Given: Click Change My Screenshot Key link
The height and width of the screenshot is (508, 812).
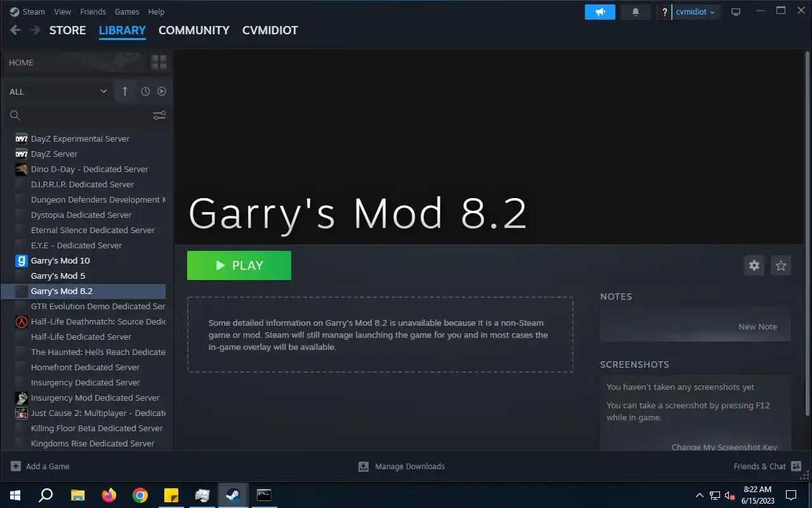Looking at the screenshot, I should coord(724,447).
